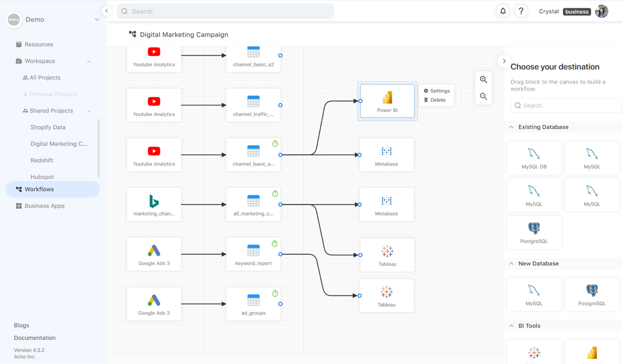Open Business Apps in sidebar
This screenshot has width=622, height=364.
(44, 206)
